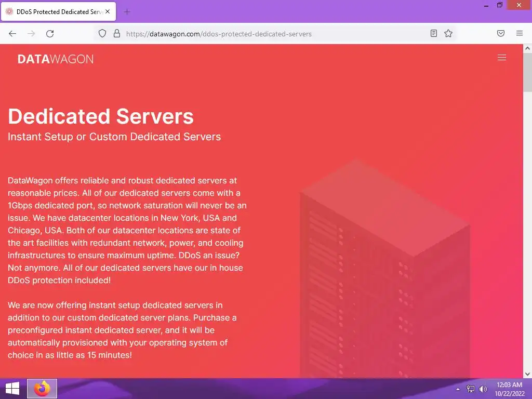532x399 pixels.
Task: Open the Windows Start menu
Action: click(12, 389)
